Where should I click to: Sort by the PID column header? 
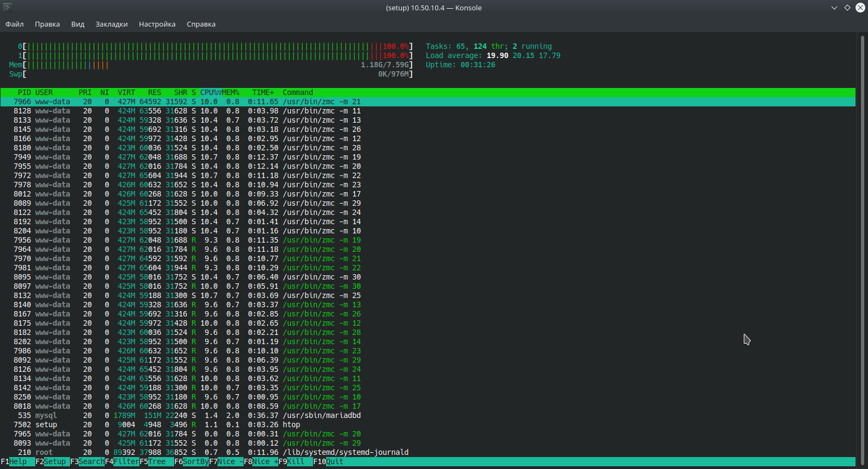[x=24, y=92]
